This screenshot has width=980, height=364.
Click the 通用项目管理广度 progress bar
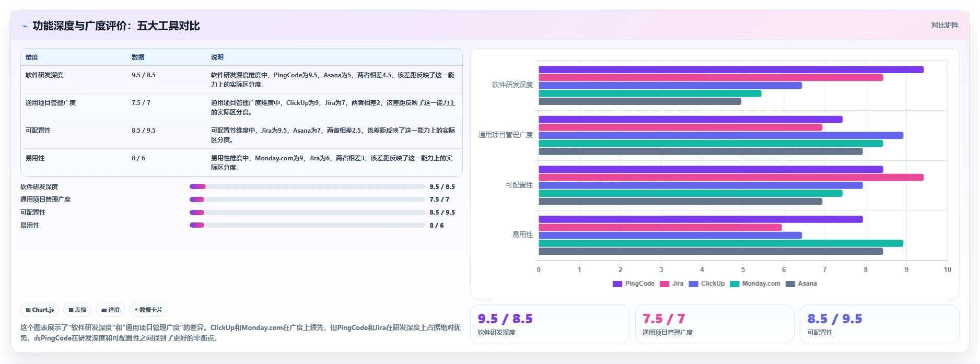(307, 199)
